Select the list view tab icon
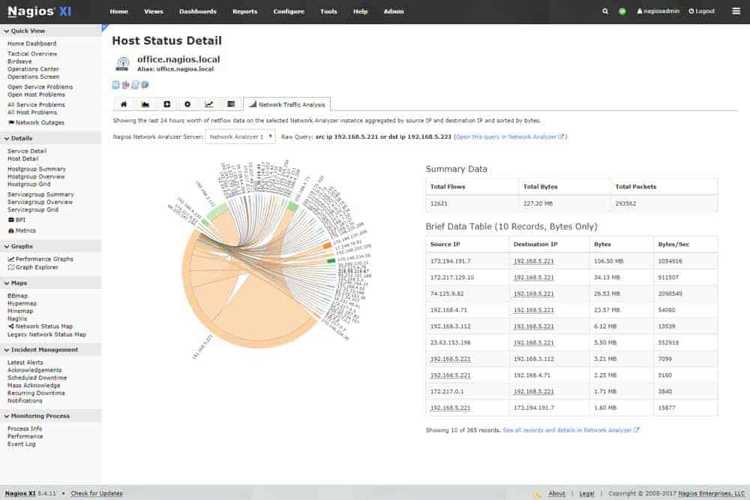This screenshot has width=750, height=500. tap(231, 104)
